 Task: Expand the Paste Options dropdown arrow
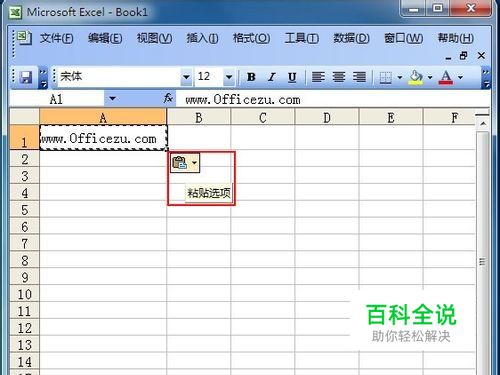[194, 163]
